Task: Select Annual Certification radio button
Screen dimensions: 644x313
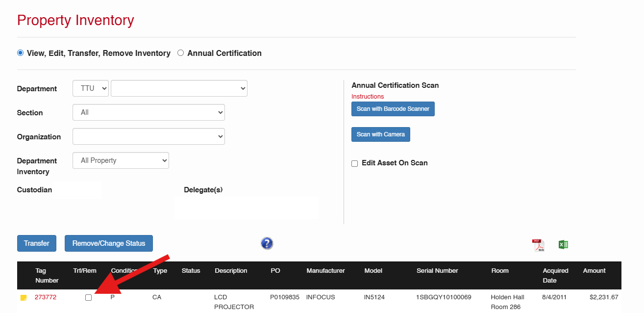Action: 180,53
